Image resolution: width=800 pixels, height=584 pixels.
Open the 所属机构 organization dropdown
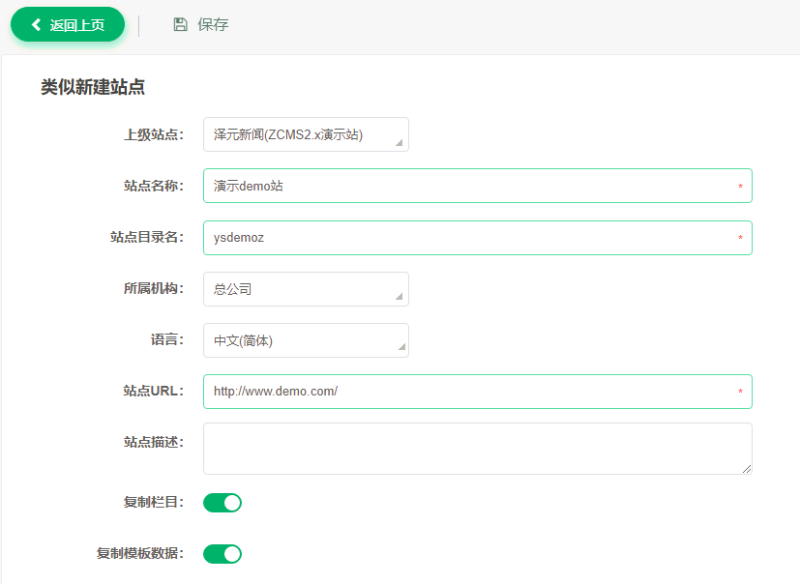point(305,289)
